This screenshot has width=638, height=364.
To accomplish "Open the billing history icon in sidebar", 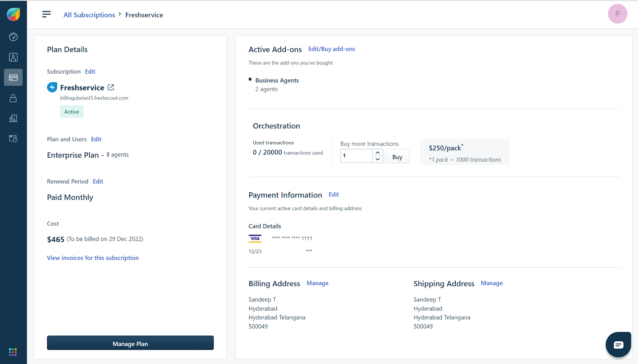I will pos(13,139).
